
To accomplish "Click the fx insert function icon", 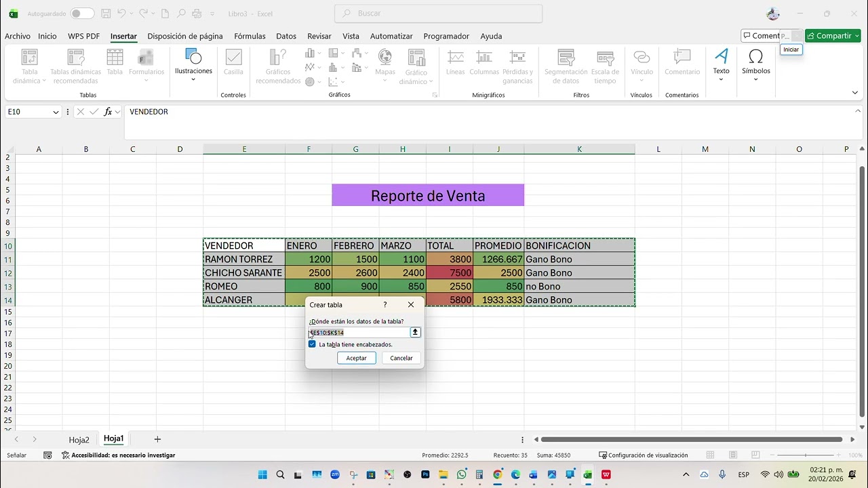I will click(108, 112).
